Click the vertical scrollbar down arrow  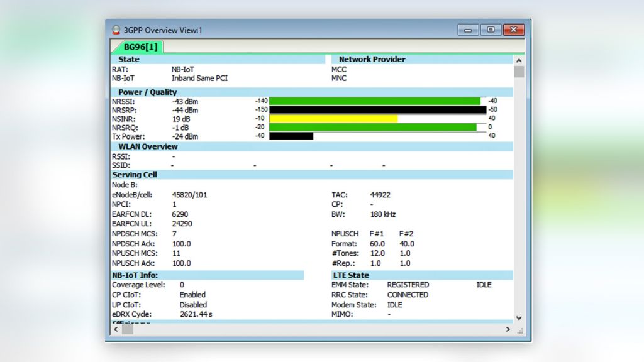click(x=519, y=317)
